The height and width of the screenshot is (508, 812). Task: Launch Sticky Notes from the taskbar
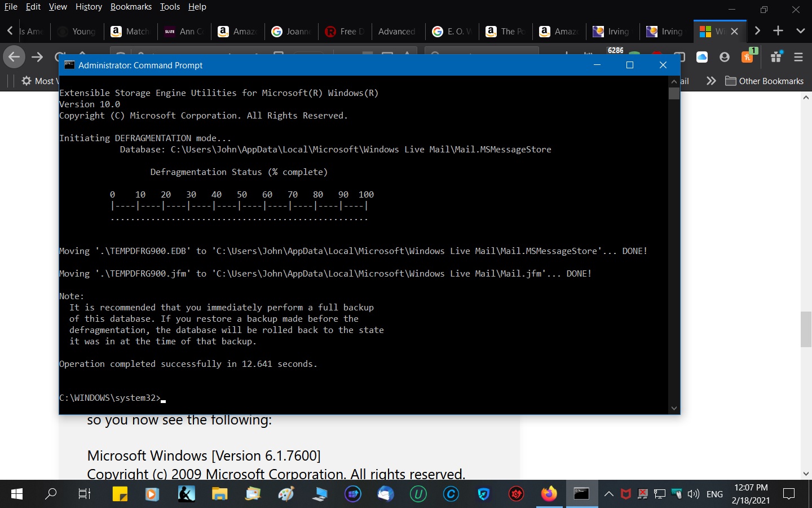click(120, 494)
